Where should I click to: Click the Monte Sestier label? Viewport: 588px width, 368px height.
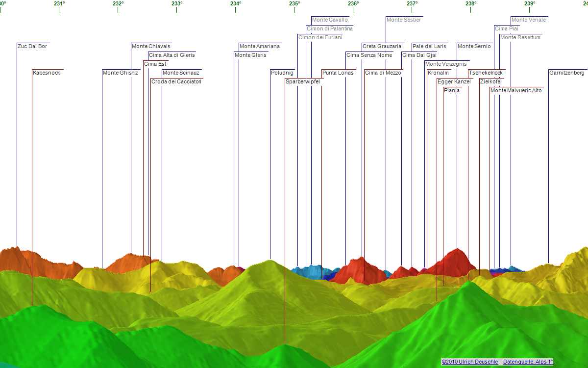point(404,20)
